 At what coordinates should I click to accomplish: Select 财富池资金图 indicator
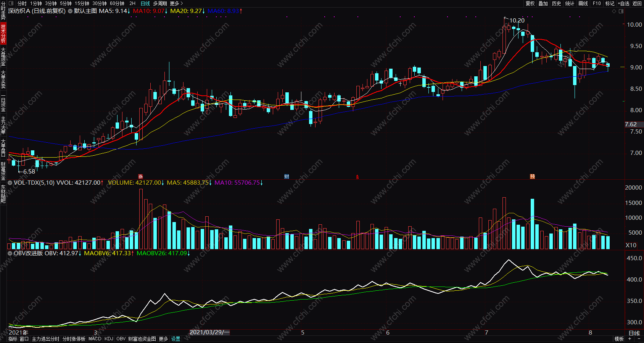[x=142, y=339]
